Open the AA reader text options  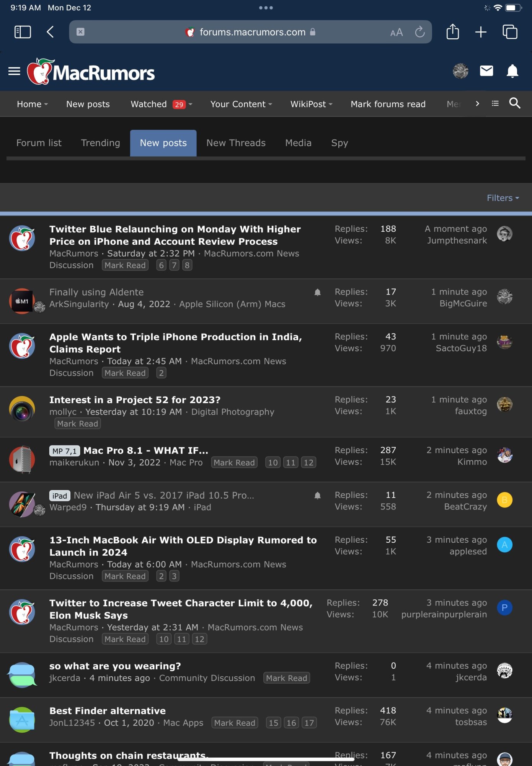pyautogui.click(x=397, y=32)
